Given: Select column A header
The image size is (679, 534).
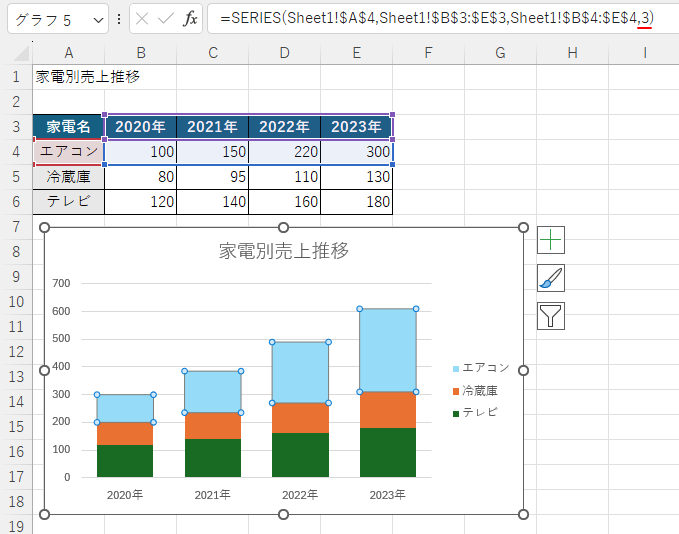Looking at the screenshot, I should (68, 53).
